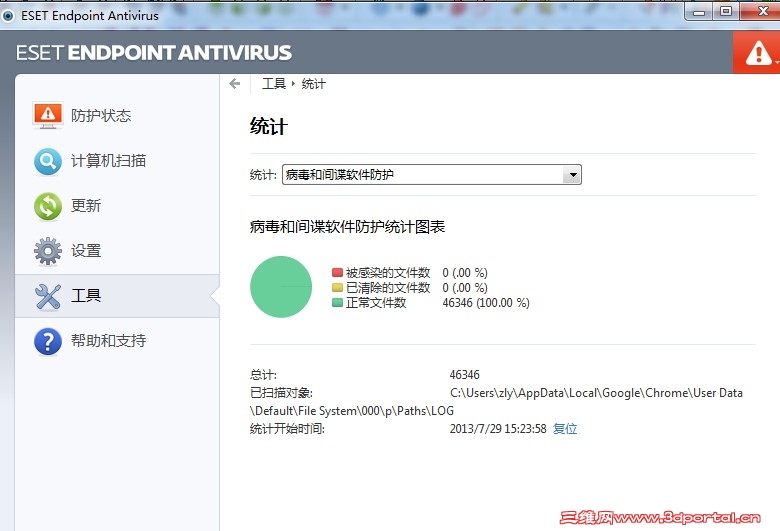Click the protection status warning monitor icon
The height and width of the screenshot is (531, 780).
point(48,115)
